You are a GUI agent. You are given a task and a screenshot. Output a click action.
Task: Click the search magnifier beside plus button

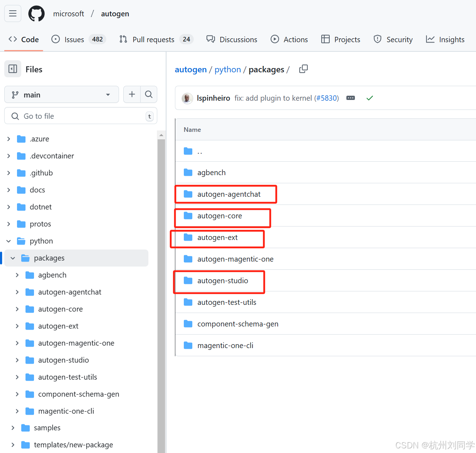(x=149, y=94)
